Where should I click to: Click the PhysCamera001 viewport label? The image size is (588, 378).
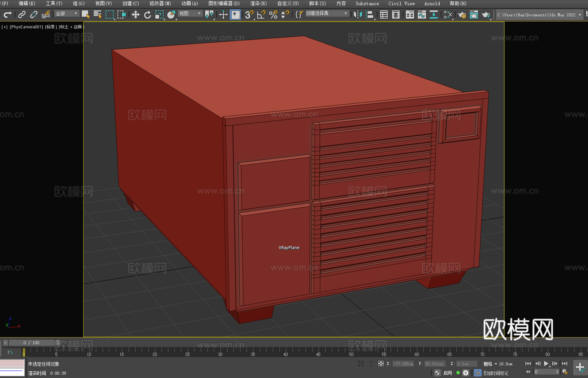point(26,27)
